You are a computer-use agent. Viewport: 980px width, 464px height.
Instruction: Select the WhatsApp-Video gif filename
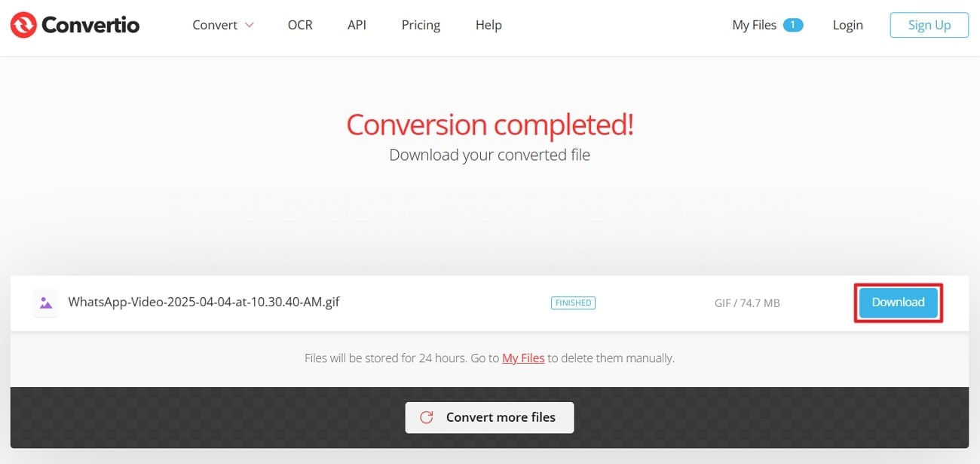pos(204,303)
